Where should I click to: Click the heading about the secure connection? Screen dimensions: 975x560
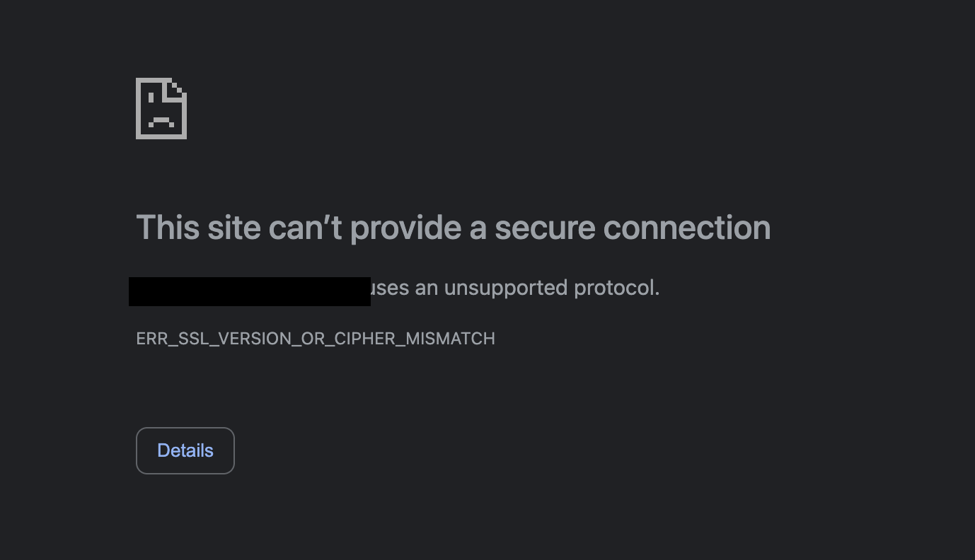pyautogui.click(x=453, y=227)
